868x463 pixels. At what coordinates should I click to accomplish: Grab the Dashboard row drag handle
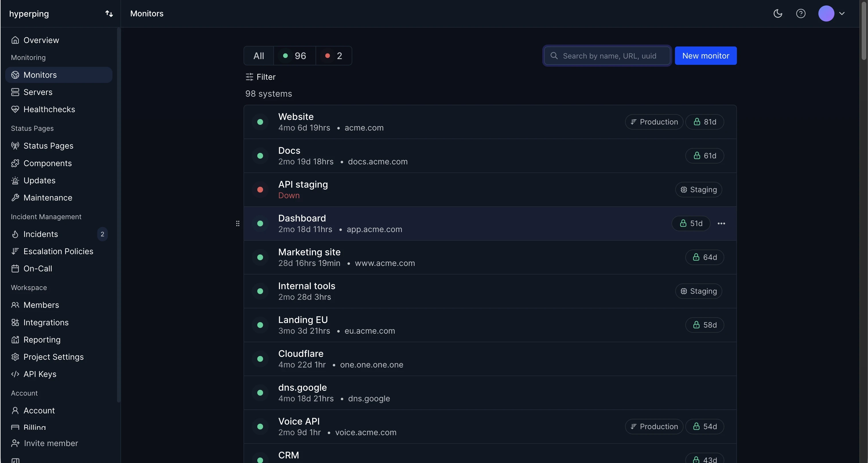coord(238,223)
